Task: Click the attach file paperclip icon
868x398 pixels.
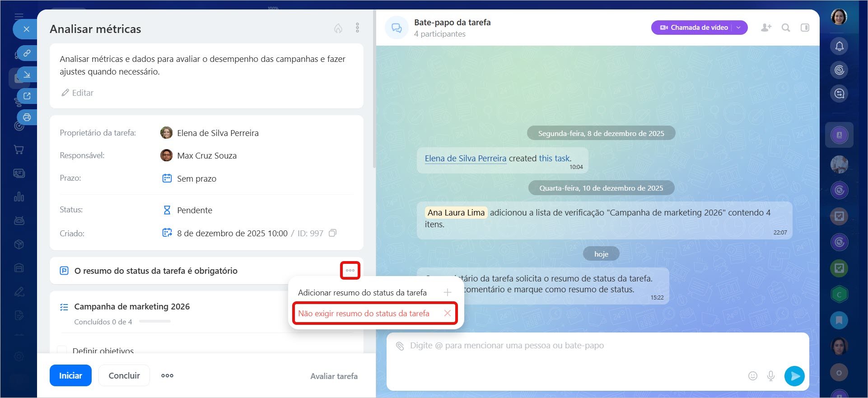Action: pyautogui.click(x=400, y=346)
